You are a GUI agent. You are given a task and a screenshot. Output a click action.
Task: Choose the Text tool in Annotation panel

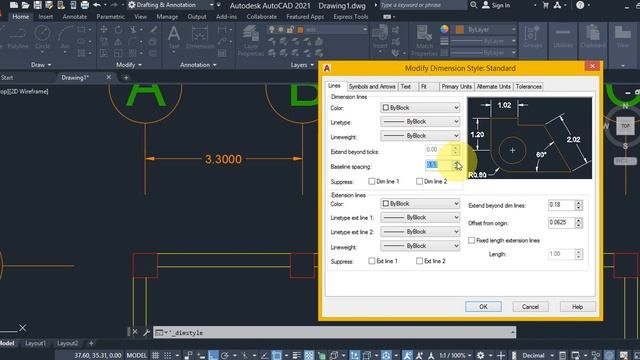click(x=174, y=37)
